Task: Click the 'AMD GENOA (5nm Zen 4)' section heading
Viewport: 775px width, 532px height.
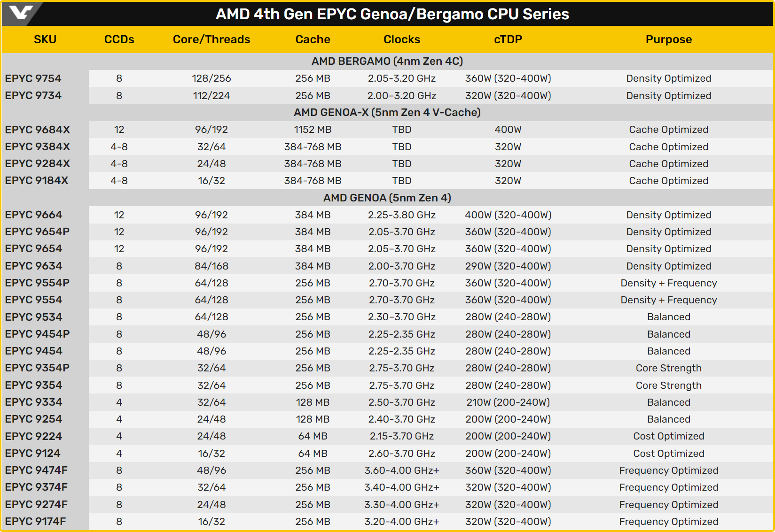Action: (387, 198)
